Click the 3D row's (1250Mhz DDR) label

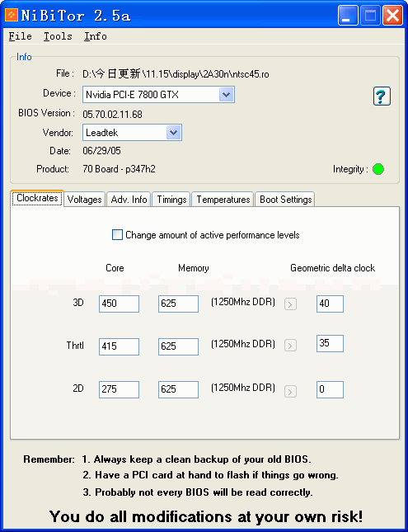[x=243, y=302]
